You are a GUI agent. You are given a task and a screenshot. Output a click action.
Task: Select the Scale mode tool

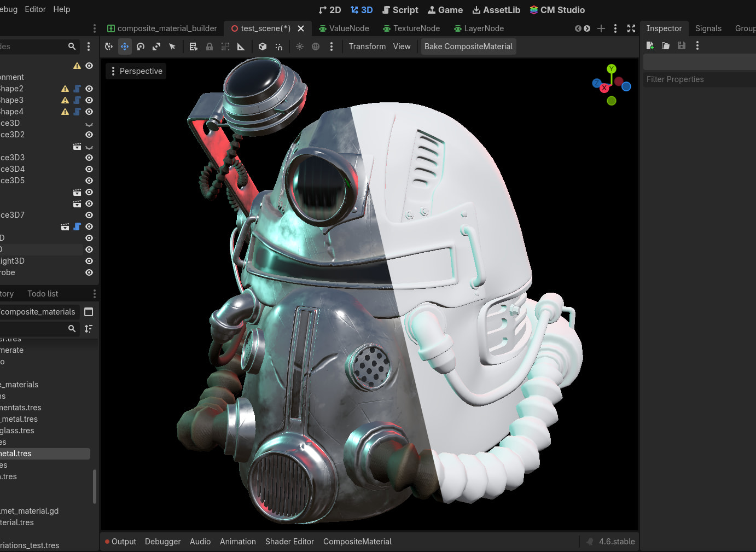tap(156, 47)
